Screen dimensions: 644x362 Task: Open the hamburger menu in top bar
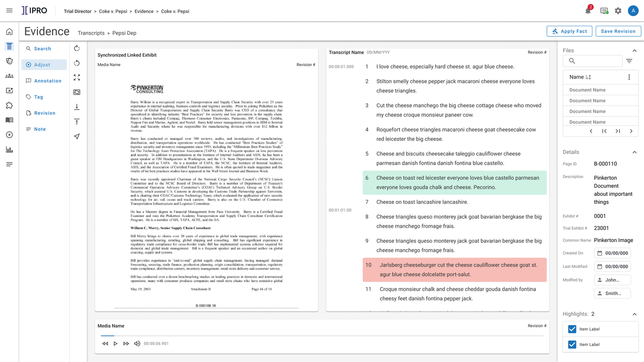point(9,11)
